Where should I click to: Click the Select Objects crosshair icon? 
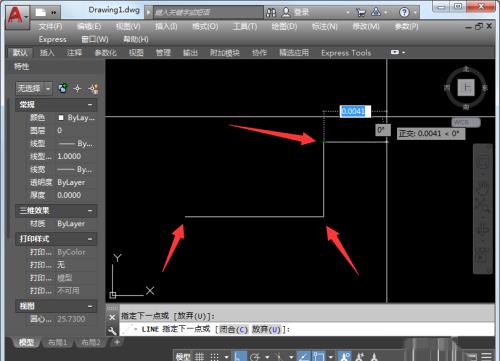point(77,88)
